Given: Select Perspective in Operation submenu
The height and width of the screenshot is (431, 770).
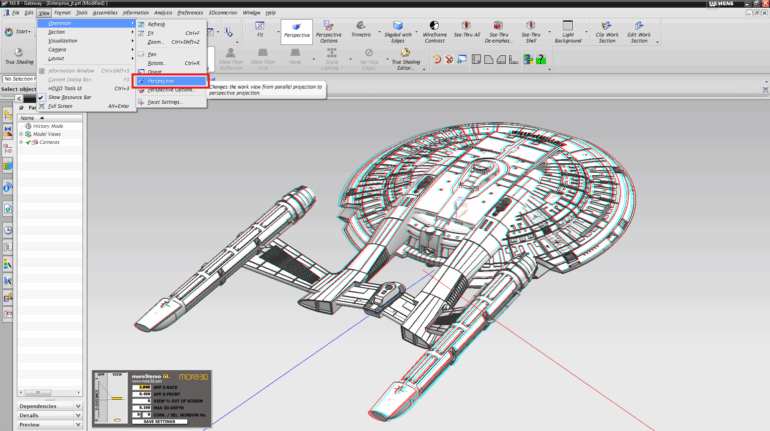Looking at the screenshot, I should pyautogui.click(x=171, y=81).
